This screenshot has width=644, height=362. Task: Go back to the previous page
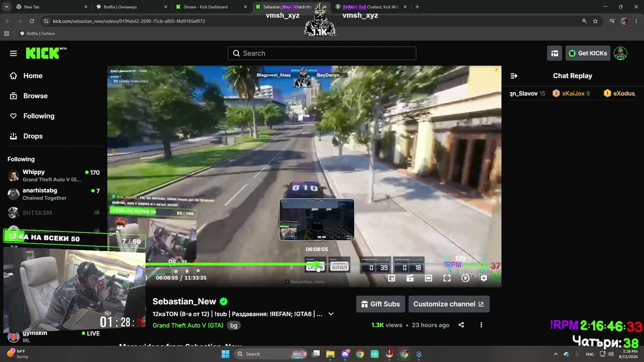click(x=8, y=21)
